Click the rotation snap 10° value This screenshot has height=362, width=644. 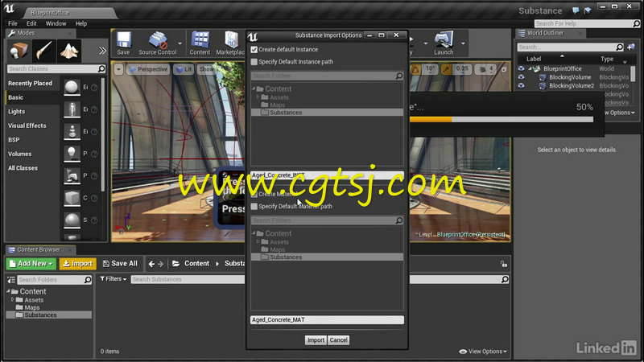[430, 69]
